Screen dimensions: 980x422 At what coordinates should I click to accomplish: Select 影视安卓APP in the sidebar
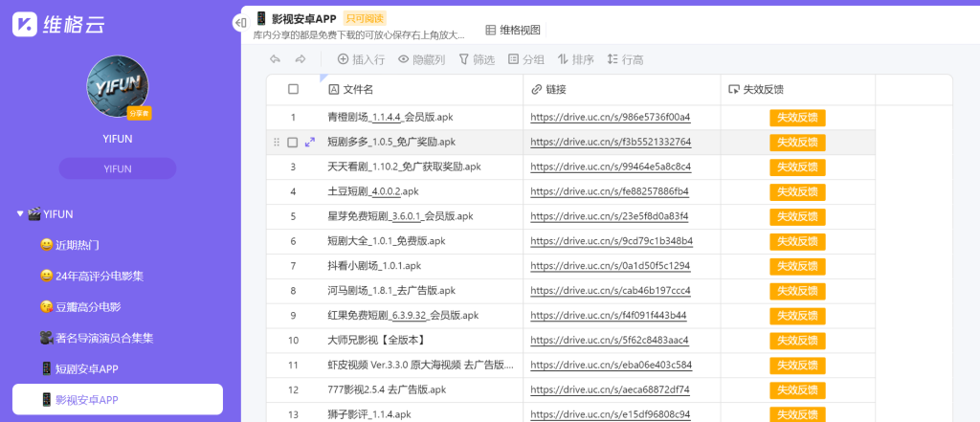[118, 399]
